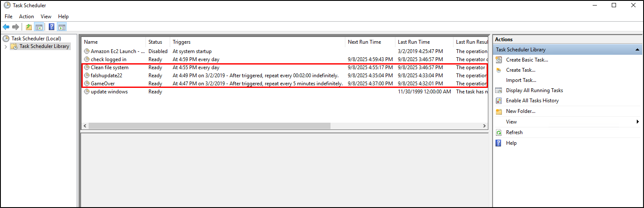Click the Up One Level folder icon

pyautogui.click(x=28, y=27)
